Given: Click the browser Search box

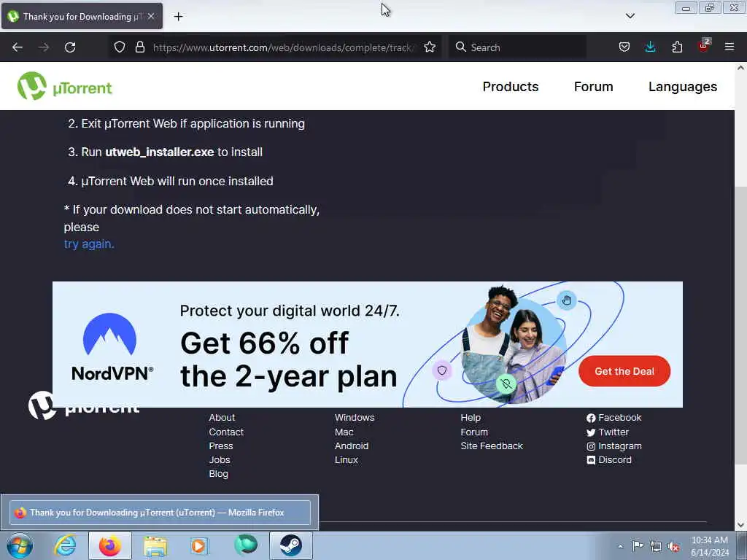Looking at the screenshot, I should (x=518, y=47).
